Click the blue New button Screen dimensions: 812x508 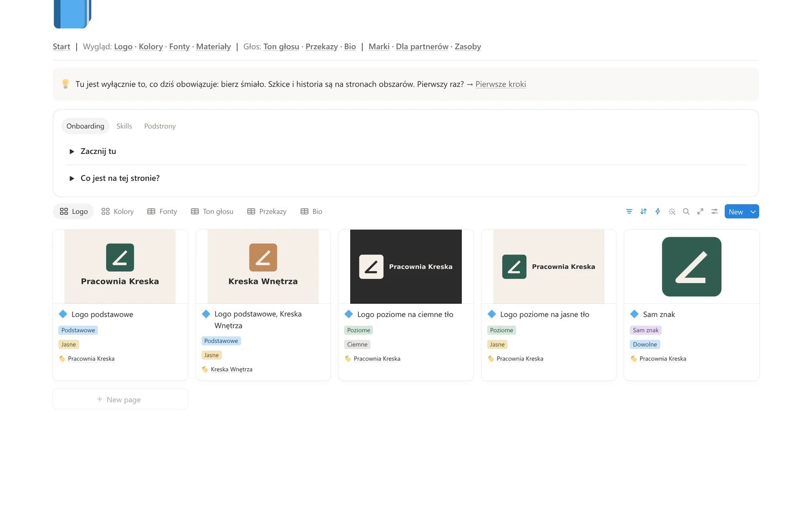736,212
